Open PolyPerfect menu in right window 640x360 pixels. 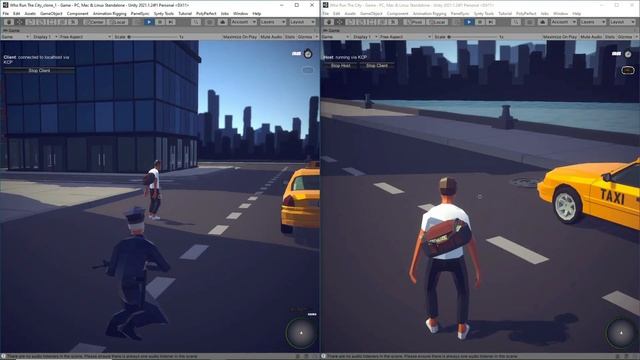click(526, 13)
